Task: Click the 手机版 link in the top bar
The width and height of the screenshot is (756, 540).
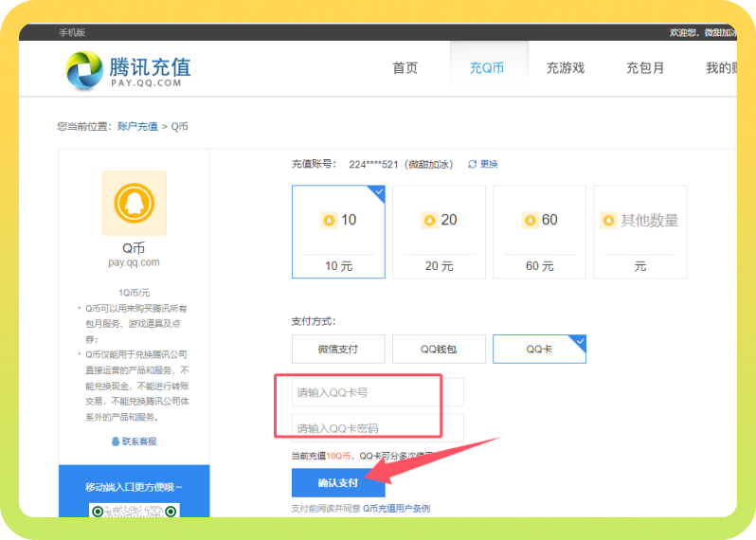Action: point(72,32)
